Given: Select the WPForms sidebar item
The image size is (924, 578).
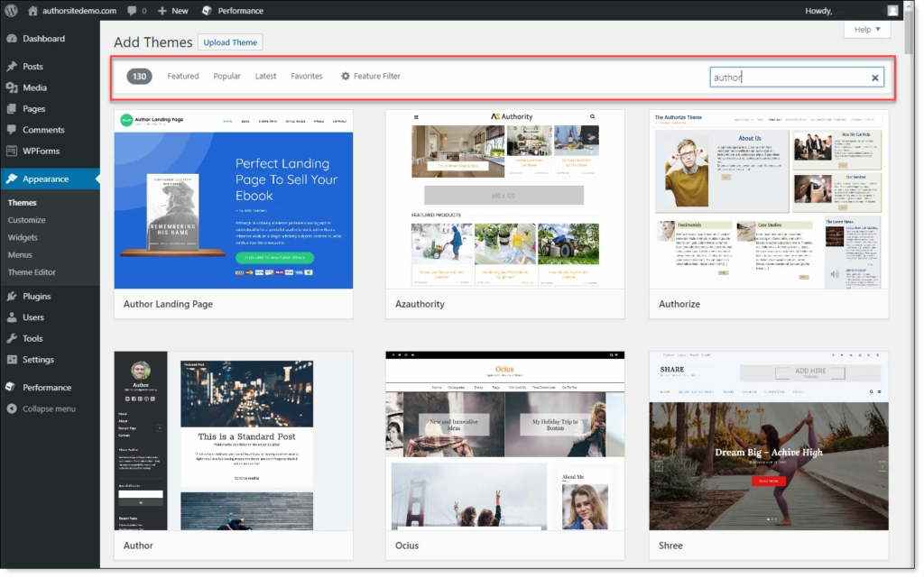Looking at the screenshot, I should 40,151.
